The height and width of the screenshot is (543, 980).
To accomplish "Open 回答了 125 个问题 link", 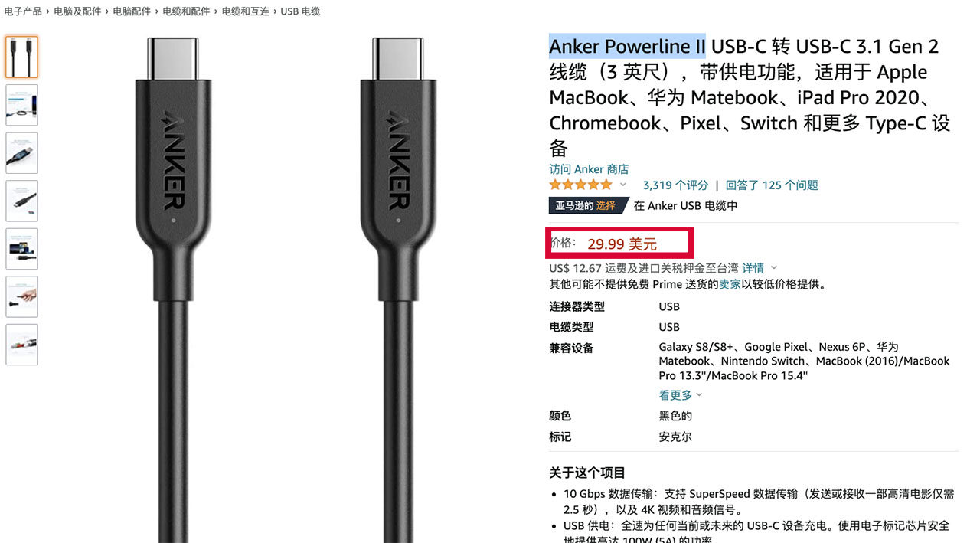I will [x=772, y=185].
